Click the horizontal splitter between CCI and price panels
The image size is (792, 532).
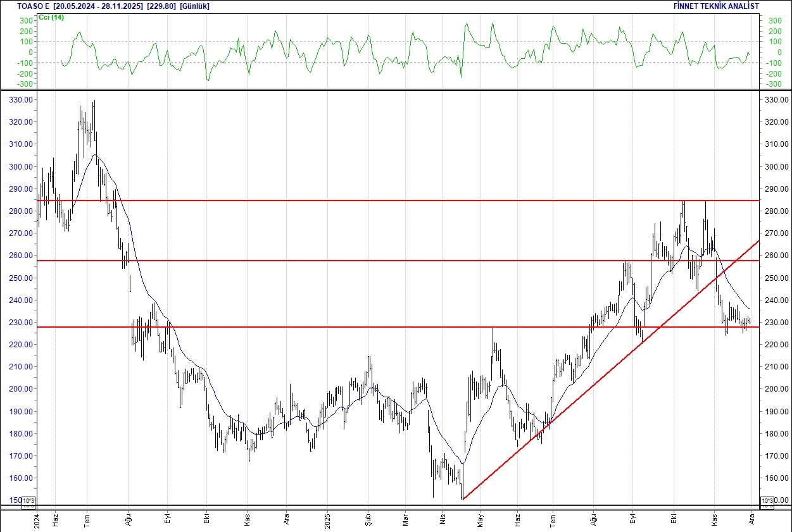point(396,90)
